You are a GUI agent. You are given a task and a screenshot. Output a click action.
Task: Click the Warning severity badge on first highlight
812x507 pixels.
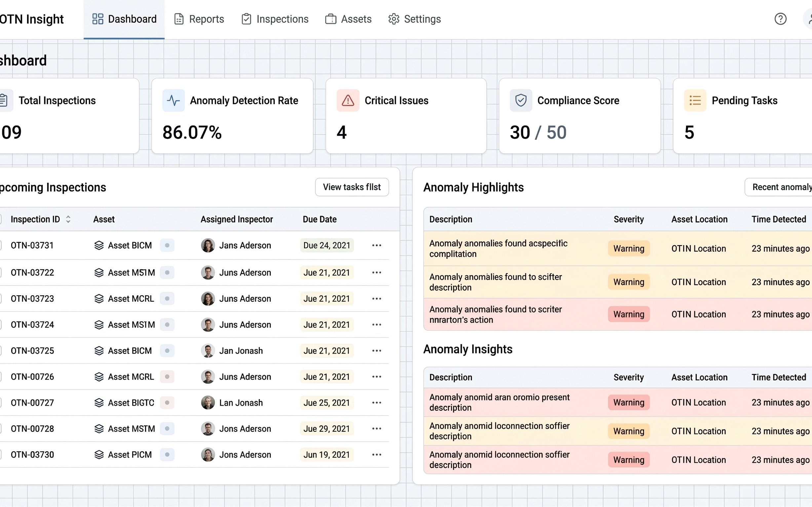(629, 248)
